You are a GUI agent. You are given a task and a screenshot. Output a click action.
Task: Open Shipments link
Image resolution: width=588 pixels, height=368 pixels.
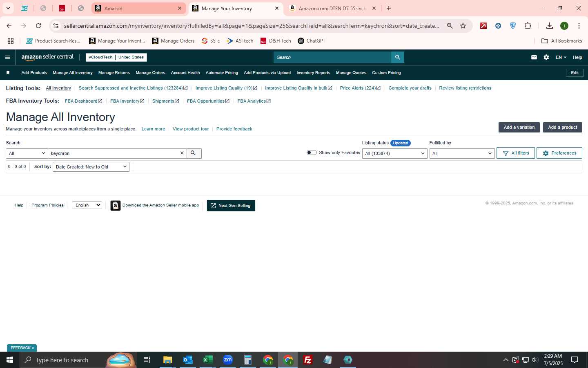pyautogui.click(x=165, y=101)
